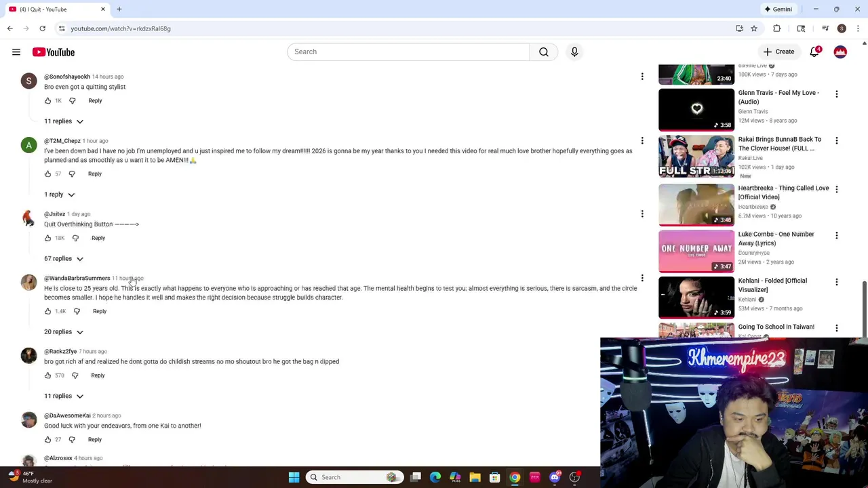Expand 11 replies under @Sonofshayookh
The height and width of the screenshot is (488, 868).
click(x=64, y=121)
